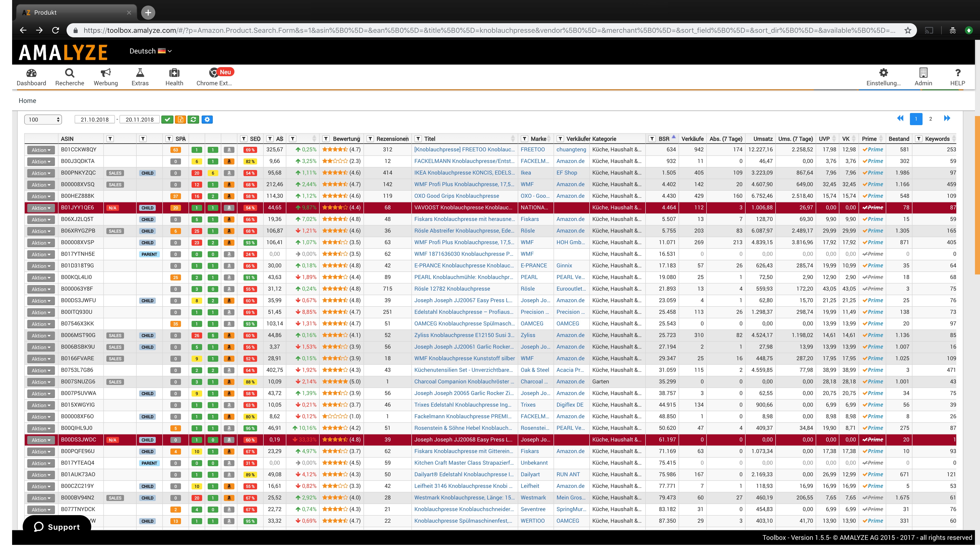Viewport: 980px width, 559px height.
Task: Open filter icon for the SPA column
Action: pos(169,138)
